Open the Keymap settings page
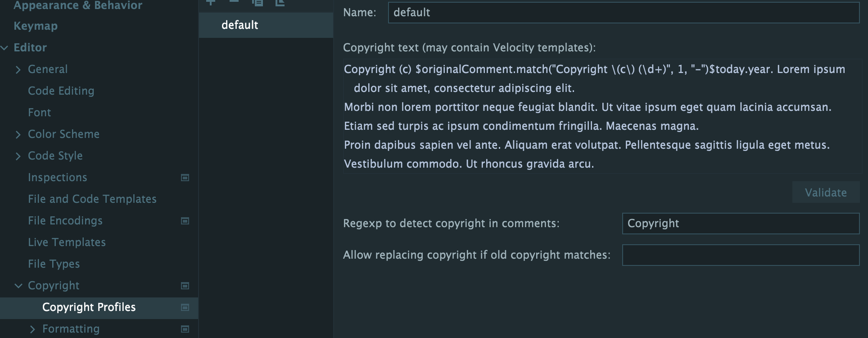 36,26
